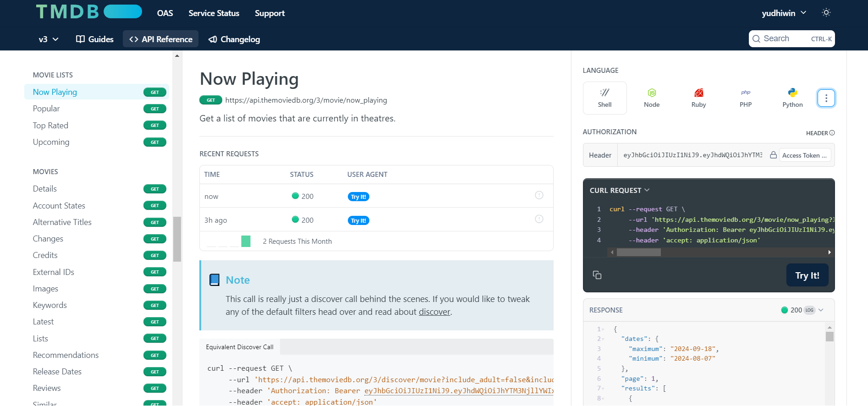Image resolution: width=868 pixels, height=406 pixels.
Task: Click the lock icon in authorization field
Action: (x=773, y=155)
